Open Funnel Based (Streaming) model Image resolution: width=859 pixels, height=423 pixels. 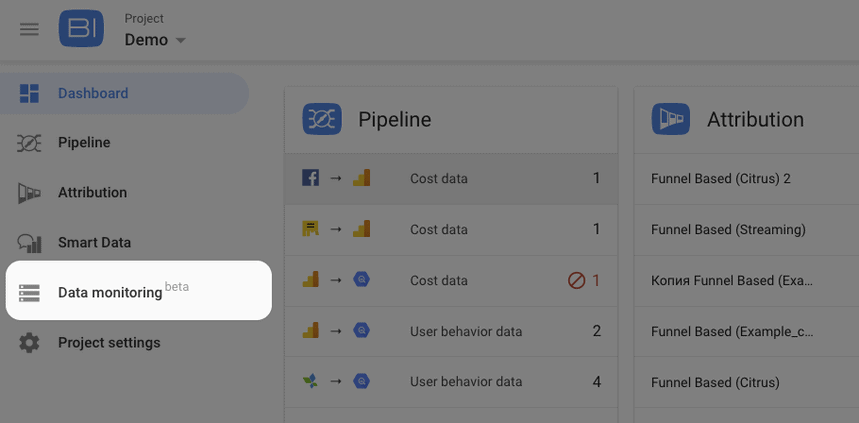pos(728,229)
